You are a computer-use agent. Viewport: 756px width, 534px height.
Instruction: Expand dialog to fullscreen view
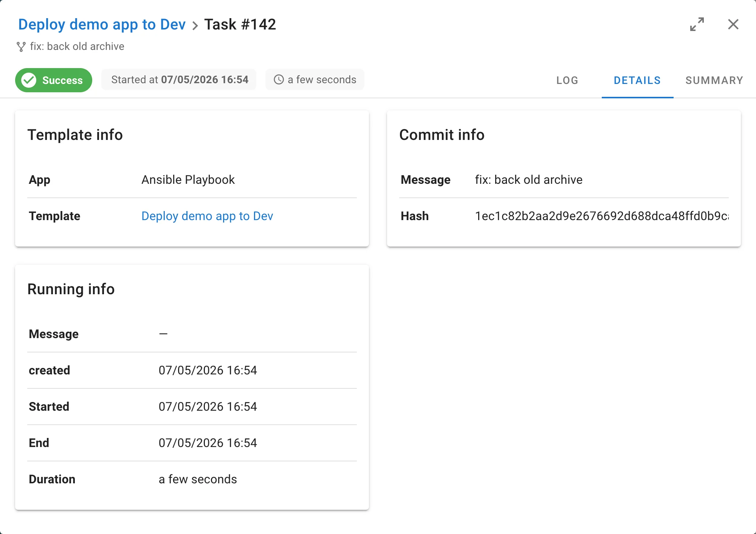tap(697, 25)
